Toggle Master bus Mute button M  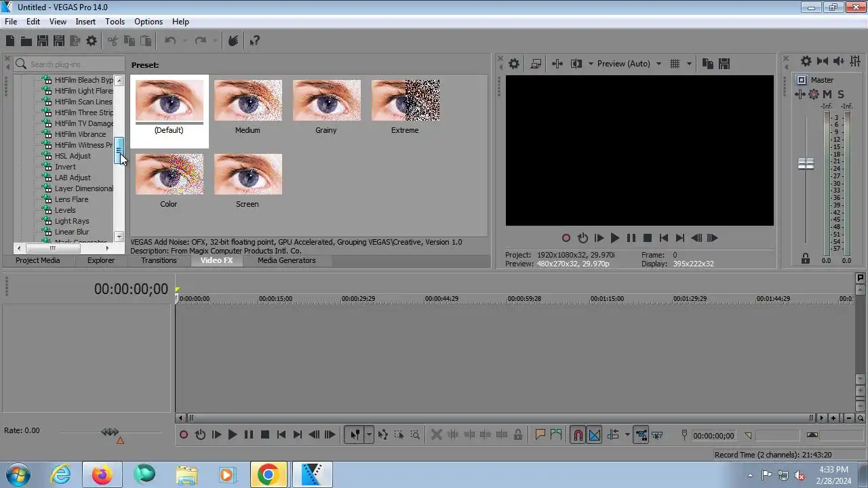[x=827, y=94]
